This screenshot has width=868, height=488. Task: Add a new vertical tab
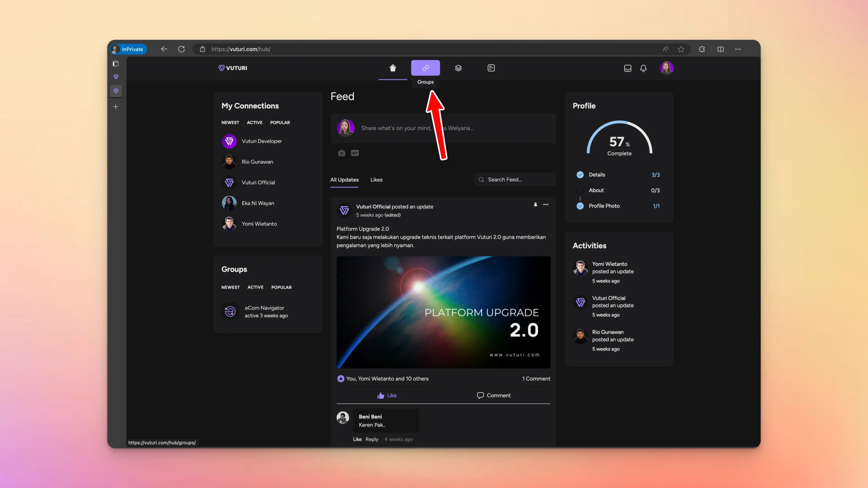pos(116,107)
